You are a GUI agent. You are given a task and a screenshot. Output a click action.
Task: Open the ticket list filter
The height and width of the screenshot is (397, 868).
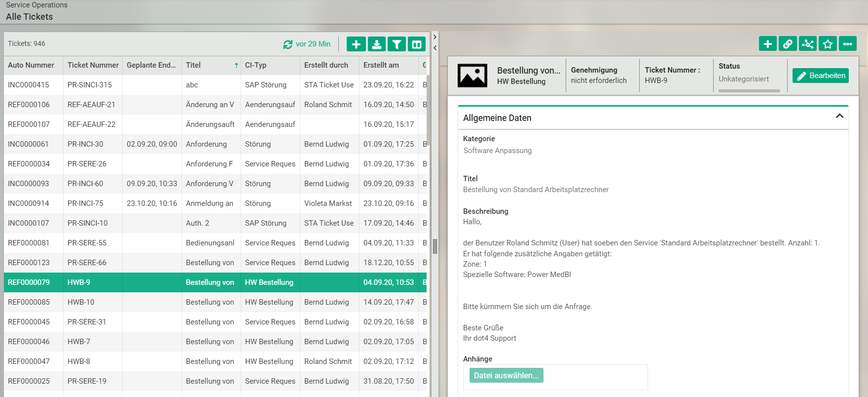point(397,44)
